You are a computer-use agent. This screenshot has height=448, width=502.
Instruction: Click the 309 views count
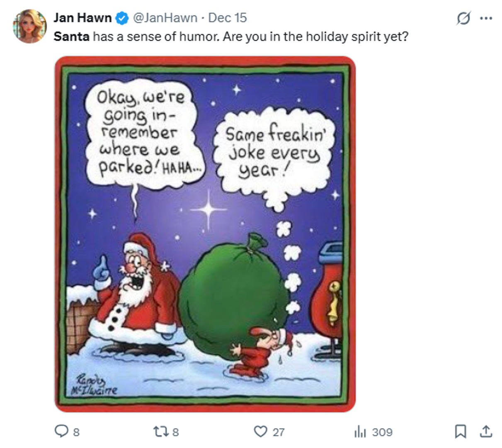[x=382, y=432]
